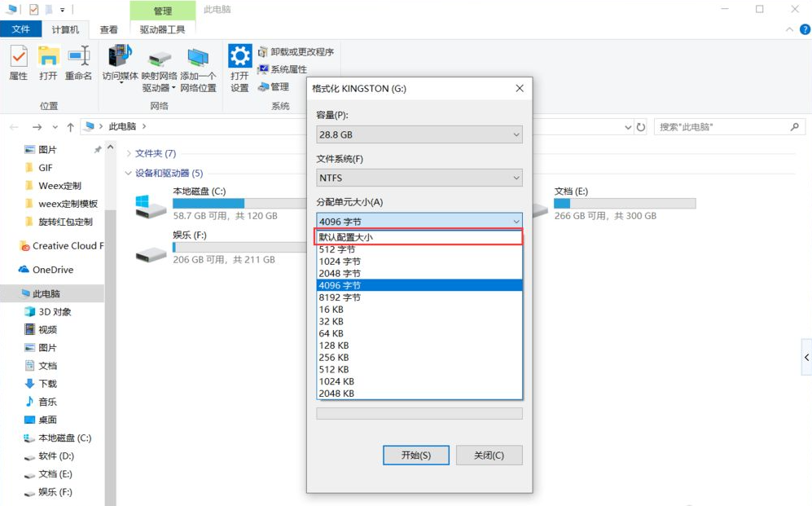Open the Capacity (容量) 28.8 GB dropdown
The height and width of the screenshot is (506, 812).
(419, 134)
